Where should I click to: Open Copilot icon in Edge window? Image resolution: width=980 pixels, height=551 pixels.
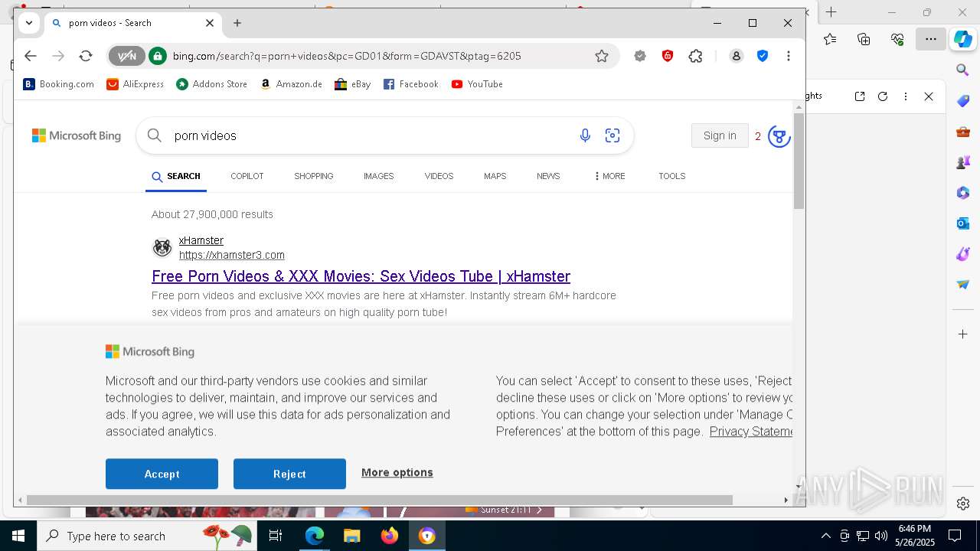[x=963, y=39]
